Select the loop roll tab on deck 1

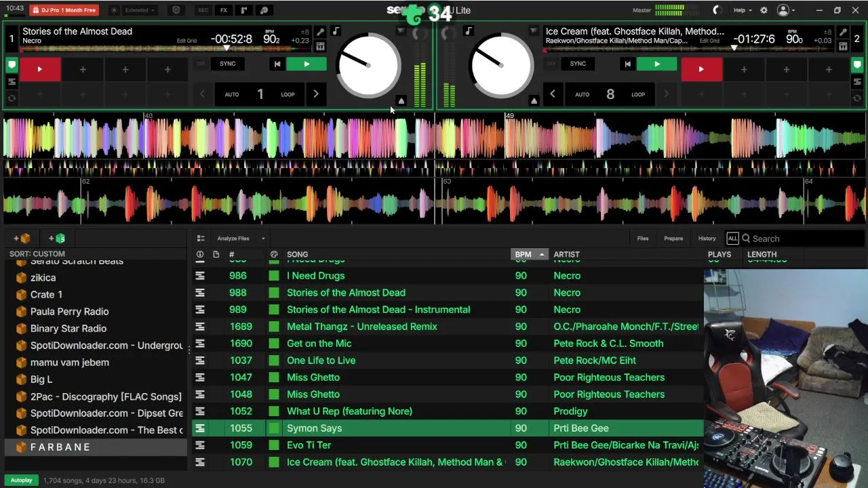(12, 98)
